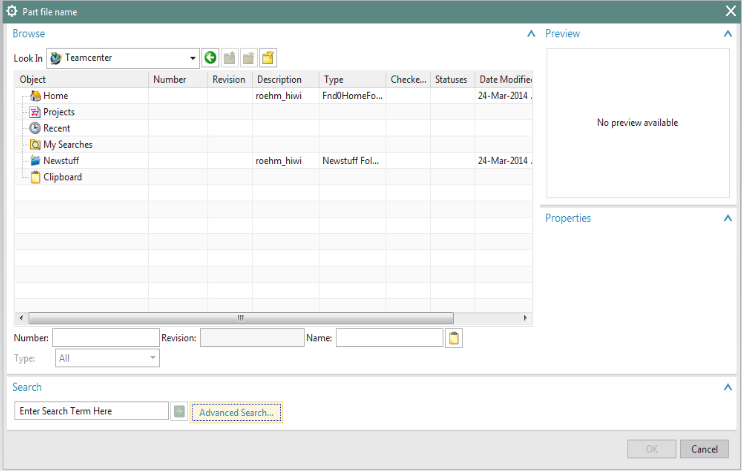742x471 pixels.
Task: Open the Look In dropdown arrow
Action: pyautogui.click(x=193, y=58)
